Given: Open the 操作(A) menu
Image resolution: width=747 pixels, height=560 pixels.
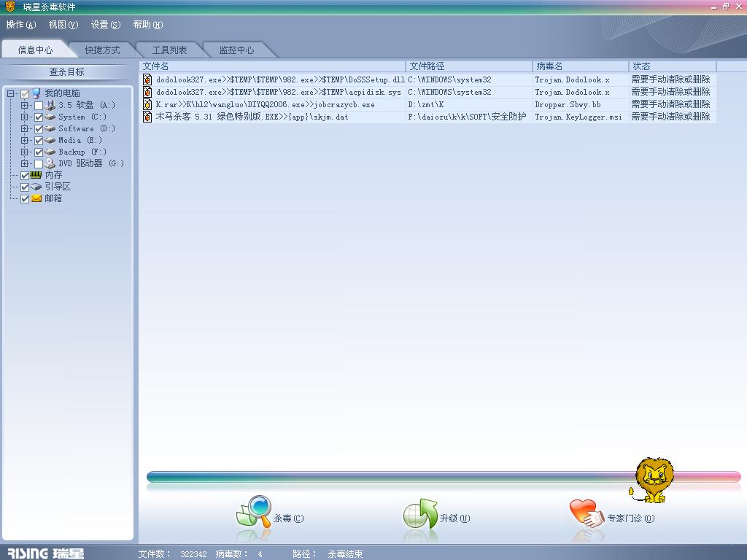Looking at the screenshot, I should click(x=21, y=25).
